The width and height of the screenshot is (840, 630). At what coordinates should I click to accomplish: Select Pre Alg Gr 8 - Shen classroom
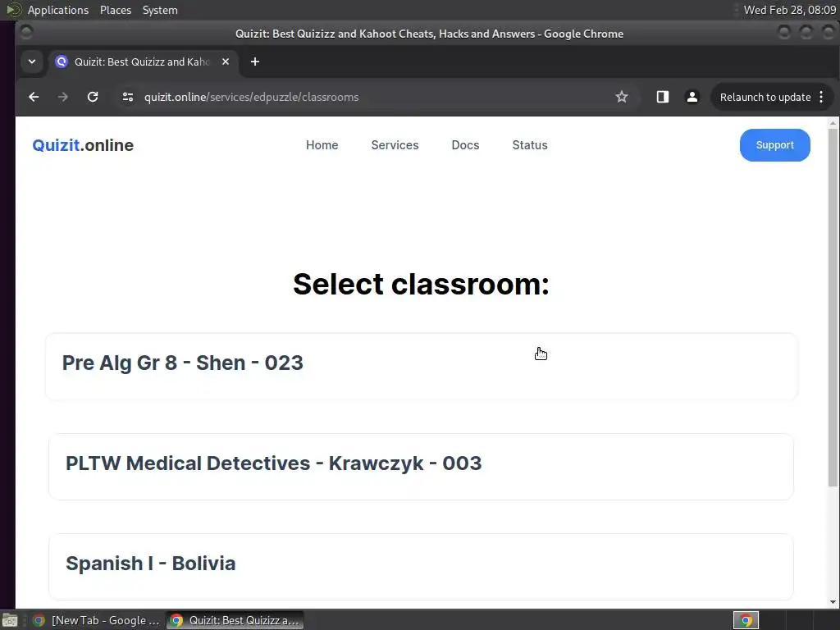[x=422, y=367]
